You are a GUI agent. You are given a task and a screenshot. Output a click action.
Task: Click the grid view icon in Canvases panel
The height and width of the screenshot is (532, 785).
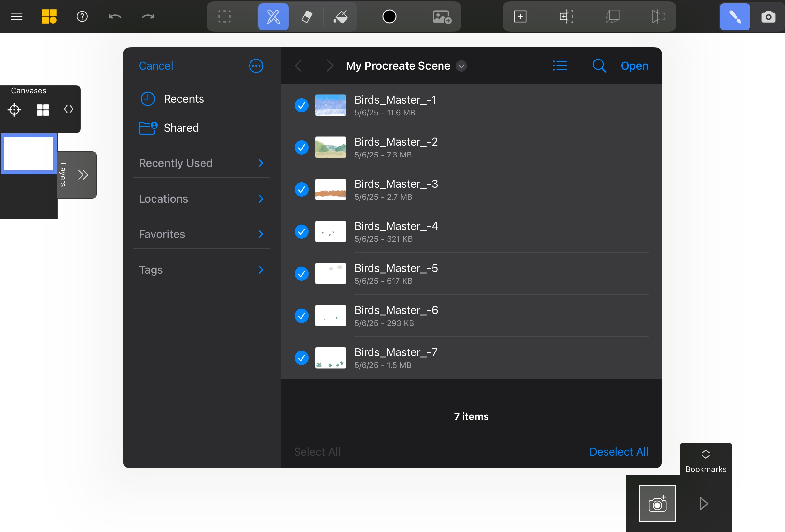coord(43,110)
